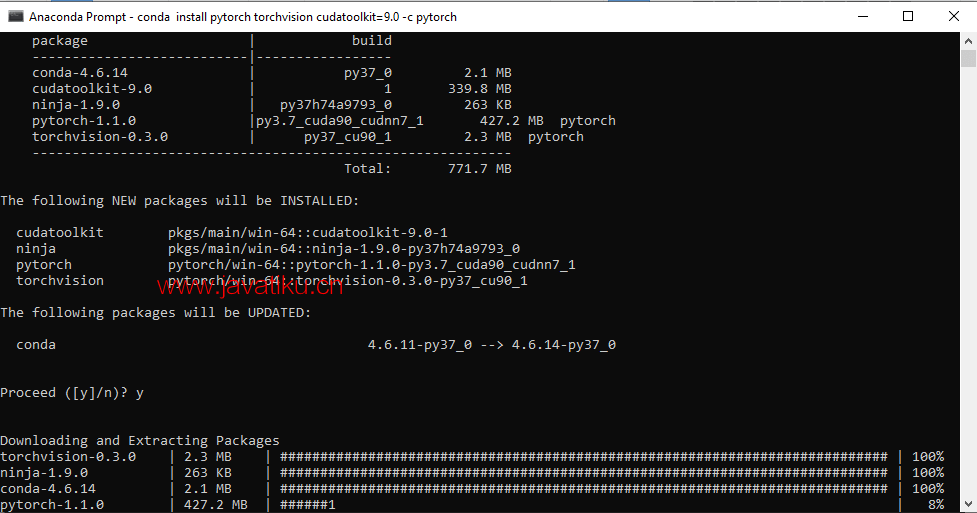Screen dimensions: 977x513
Task: Click the conda-4.6.14 download progress bar
Action: pyautogui.click(x=584, y=489)
